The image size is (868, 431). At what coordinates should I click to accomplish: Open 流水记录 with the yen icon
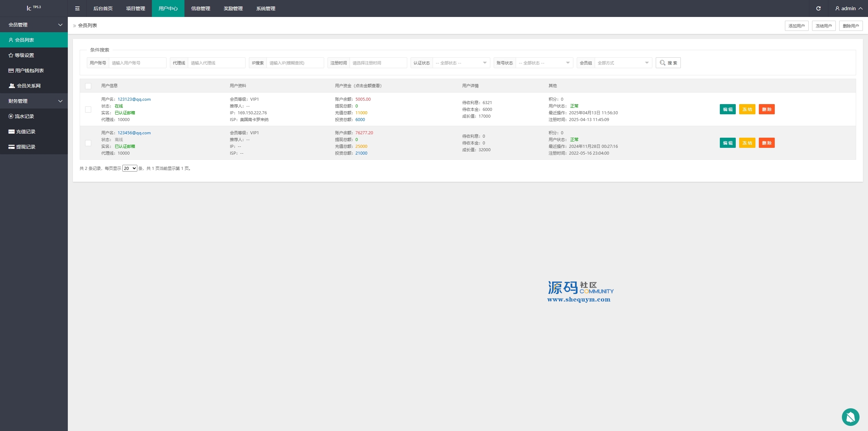(24, 116)
